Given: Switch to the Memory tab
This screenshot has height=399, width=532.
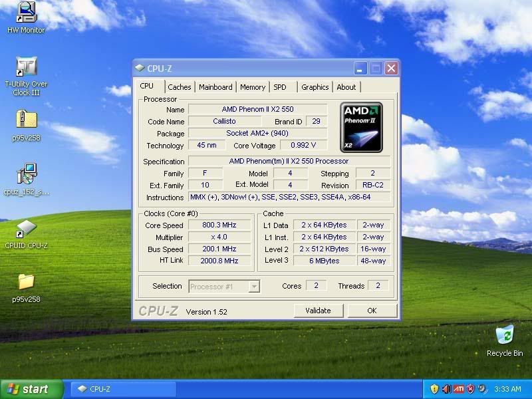Looking at the screenshot, I should 253,86.
